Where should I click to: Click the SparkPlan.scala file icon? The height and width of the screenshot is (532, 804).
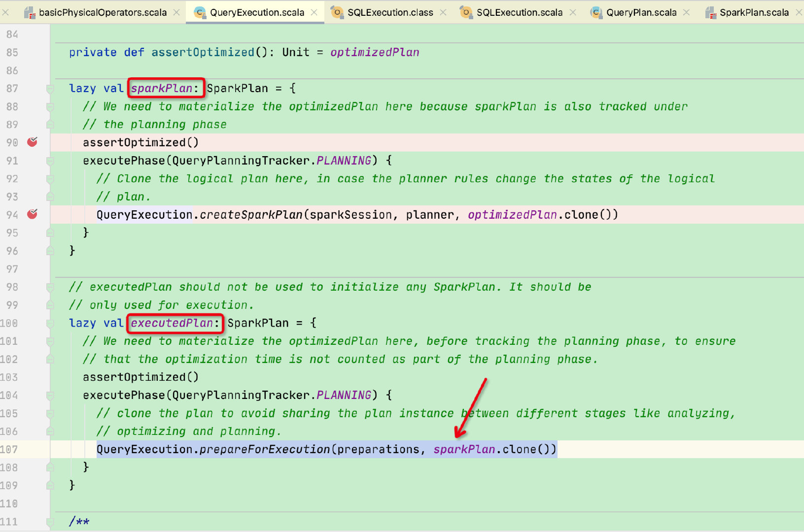tap(711, 12)
